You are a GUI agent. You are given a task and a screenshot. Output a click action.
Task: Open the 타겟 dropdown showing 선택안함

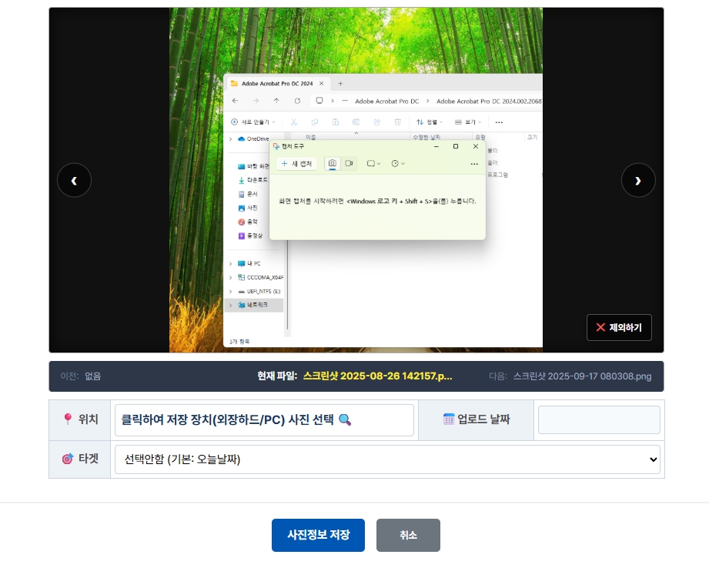click(x=387, y=459)
